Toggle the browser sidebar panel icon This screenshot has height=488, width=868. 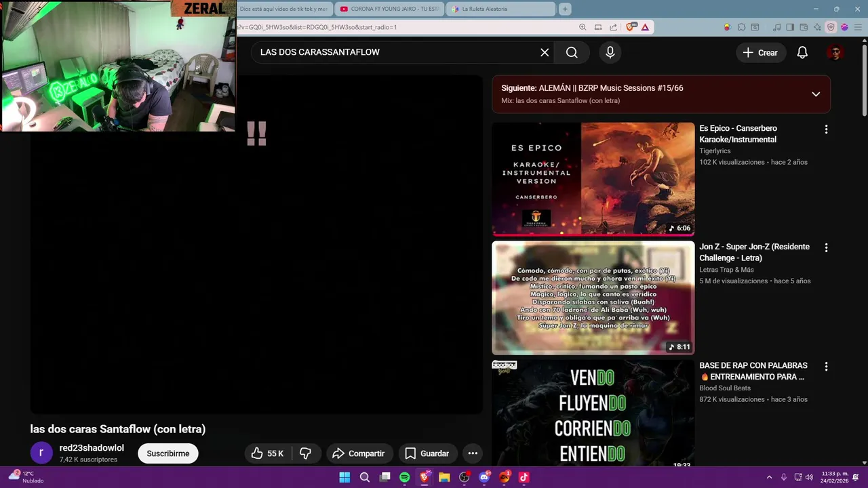click(x=790, y=27)
